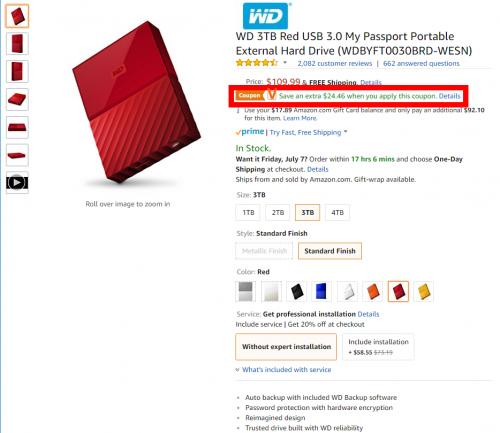
Task: Play the product video thumbnail
Action: tap(17, 183)
